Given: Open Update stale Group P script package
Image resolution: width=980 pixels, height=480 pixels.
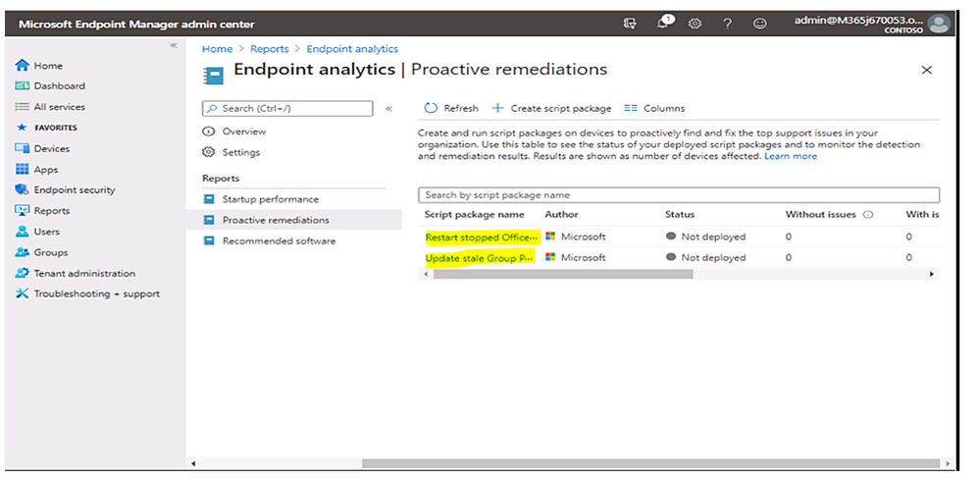Looking at the screenshot, I should 480,257.
